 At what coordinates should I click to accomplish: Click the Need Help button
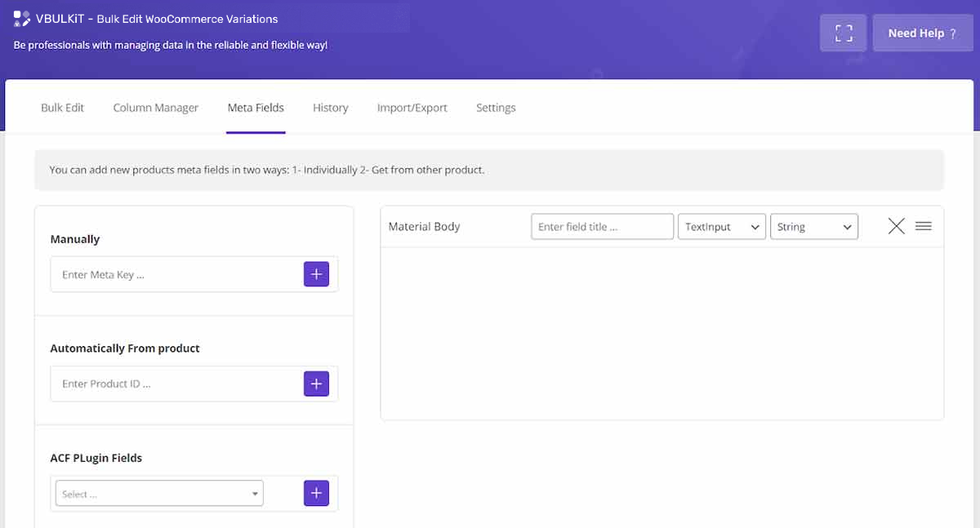tap(922, 33)
